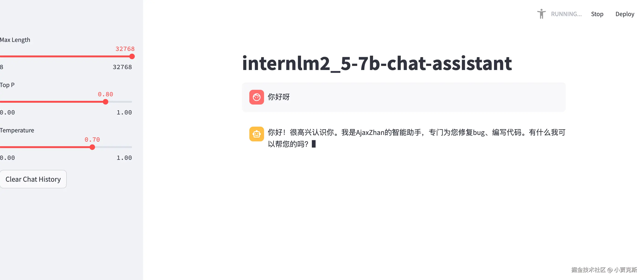
Task: Click the running man status icon
Action: tap(541, 14)
